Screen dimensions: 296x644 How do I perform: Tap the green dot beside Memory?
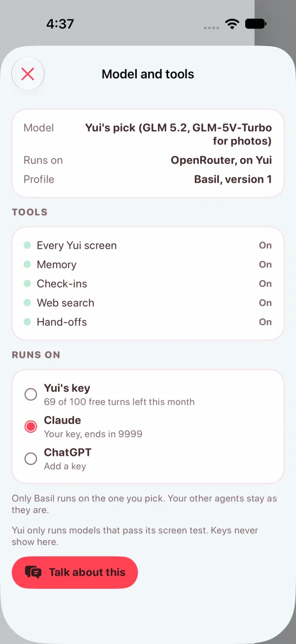pos(28,265)
